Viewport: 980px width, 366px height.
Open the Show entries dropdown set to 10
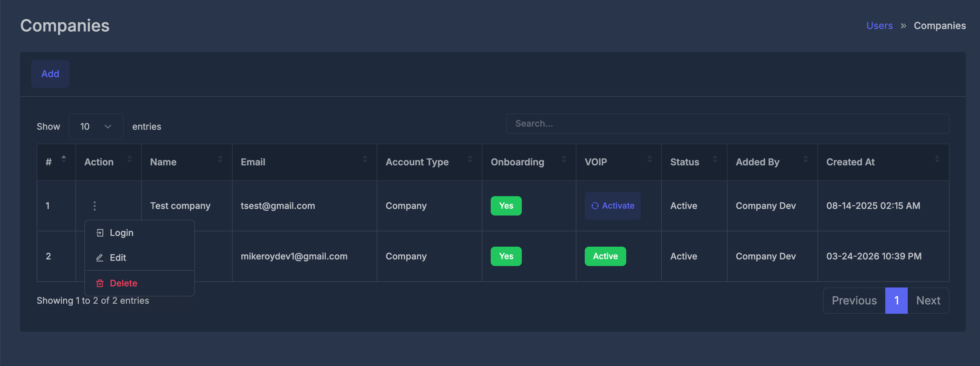(x=96, y=126)
